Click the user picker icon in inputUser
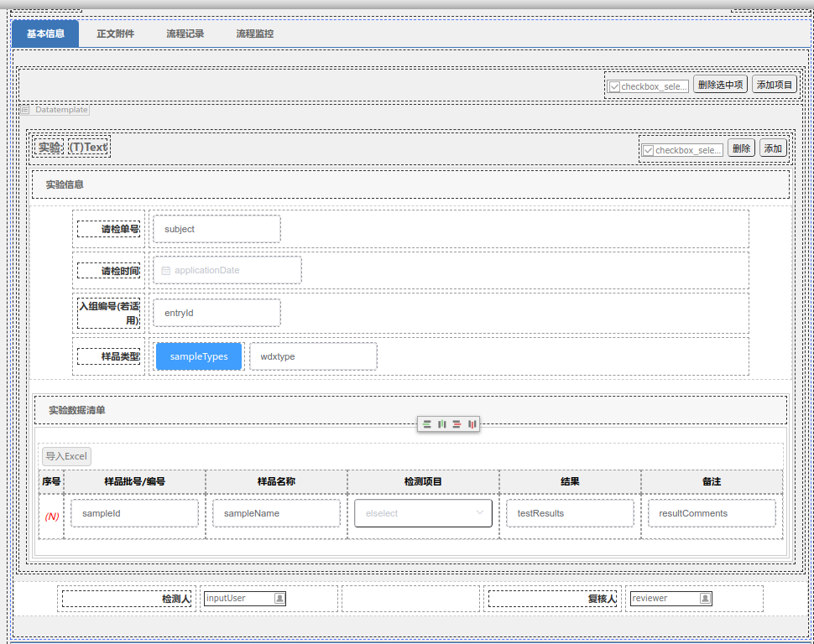The image size is (814, 644). [x=279, y=598]
